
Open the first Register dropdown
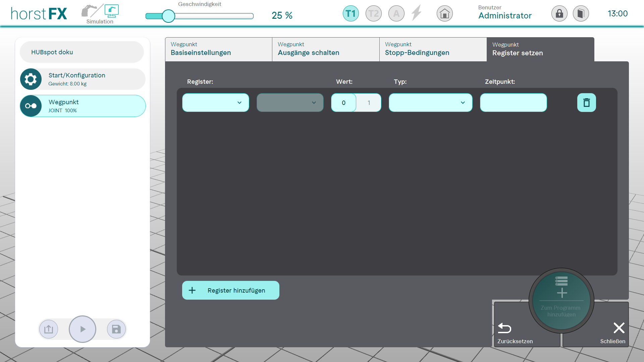[215, 103]
